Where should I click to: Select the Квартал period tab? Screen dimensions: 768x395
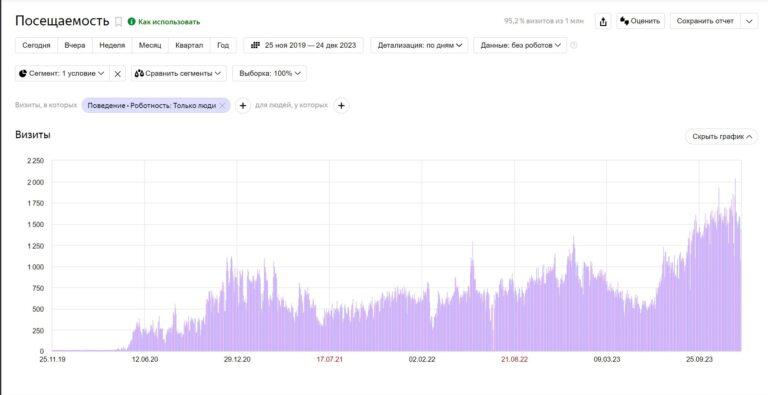[189, 45]
